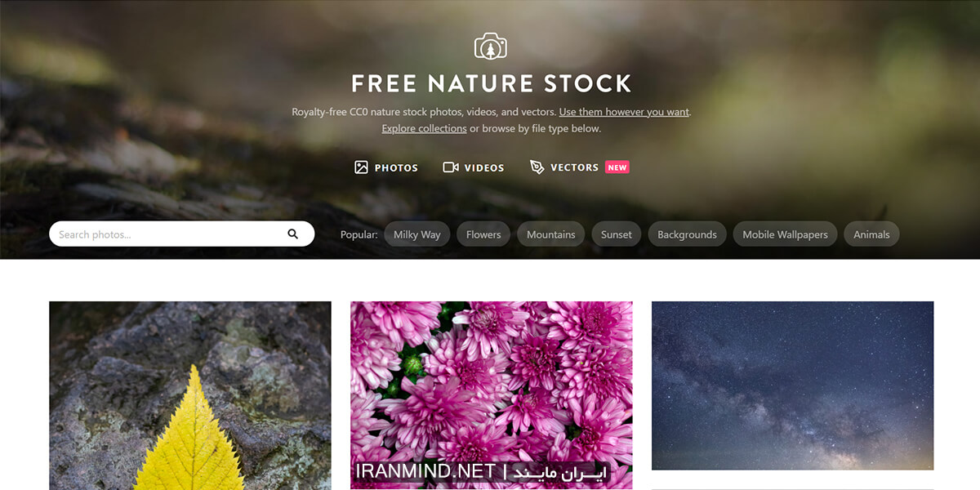The height and width of the screenshot is (490, 980).
Task: Click the camera tree logo icon
Action: [x=491, y=46]
